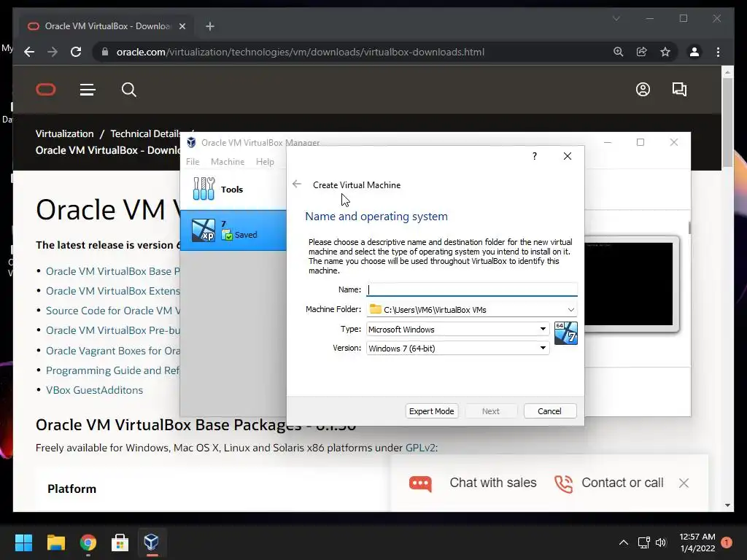Click the red chat bubble icon

[x=420, y=483]
